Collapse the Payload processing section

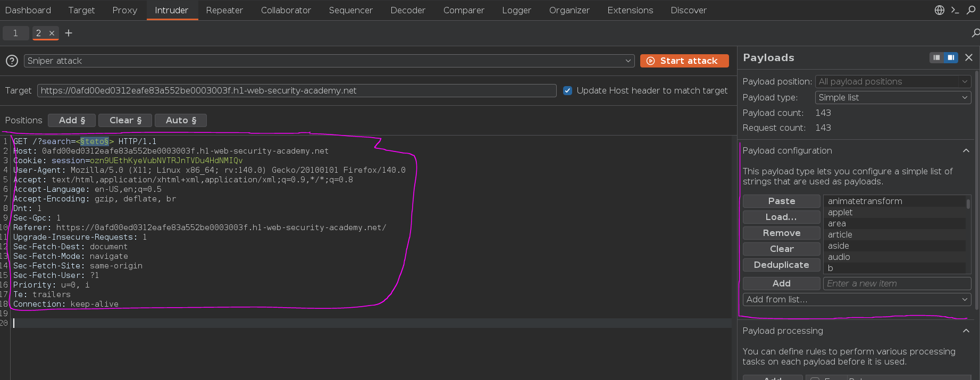(x=966, y=331)
